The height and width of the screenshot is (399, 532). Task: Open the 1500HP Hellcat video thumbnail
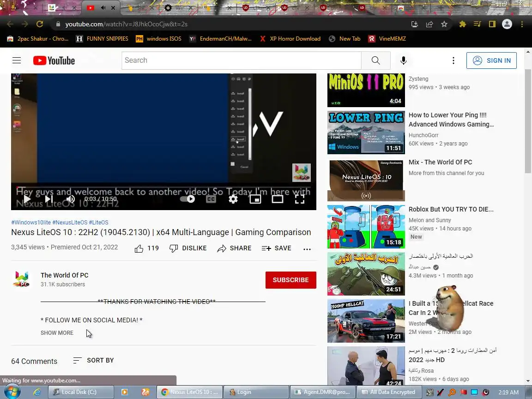pyautogui.click(x=366, y=321)
